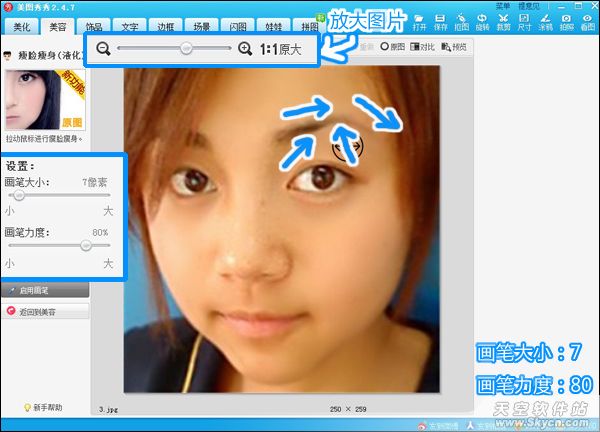
Task: Click the 1:1原大 actual size button
Action: pyautogui.click(x=280, y=49)
